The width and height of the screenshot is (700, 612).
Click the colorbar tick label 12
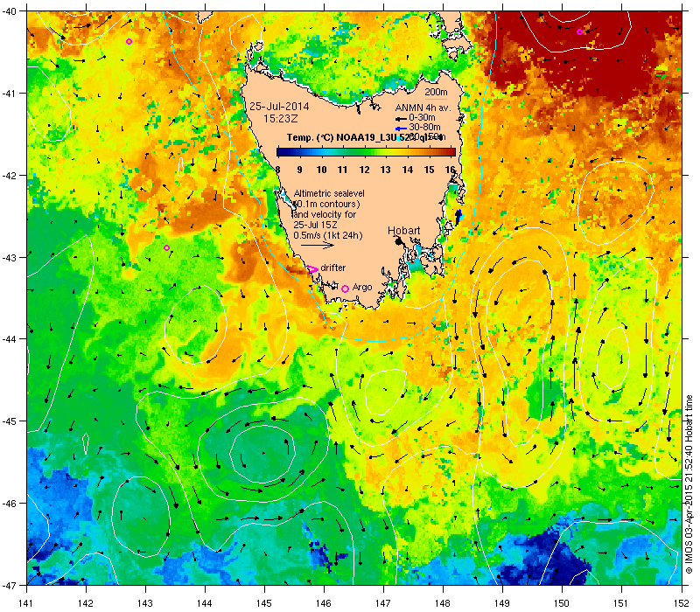[364, 170]
